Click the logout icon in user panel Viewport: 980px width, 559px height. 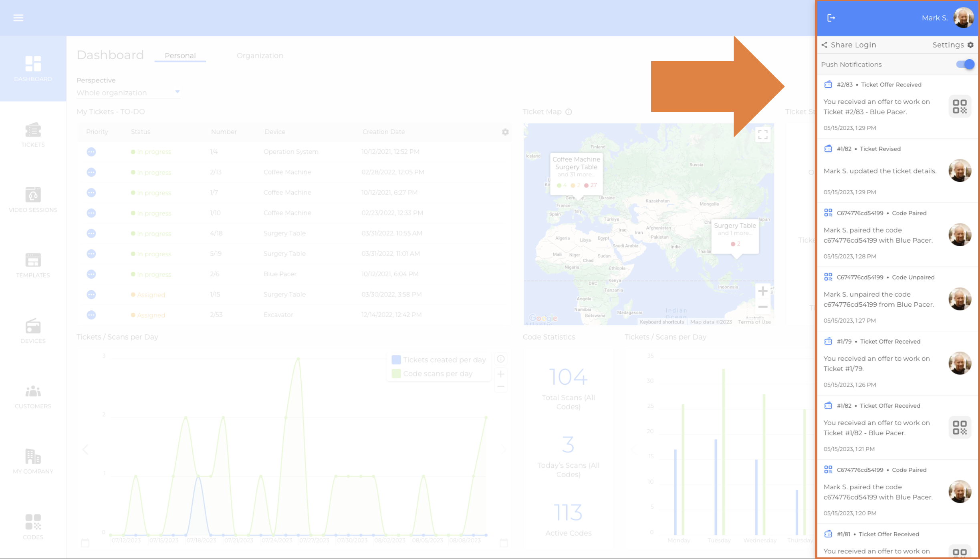click(x=831, y=18)
